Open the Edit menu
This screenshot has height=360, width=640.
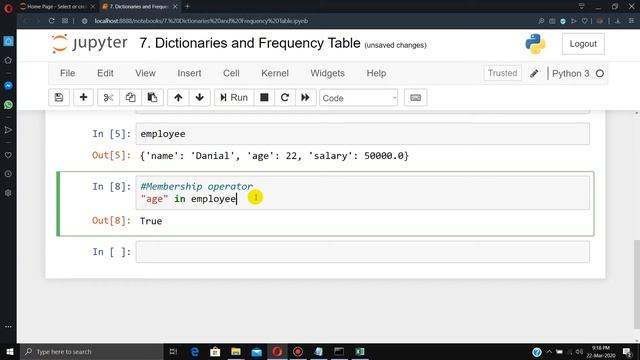tap(105, 73)
